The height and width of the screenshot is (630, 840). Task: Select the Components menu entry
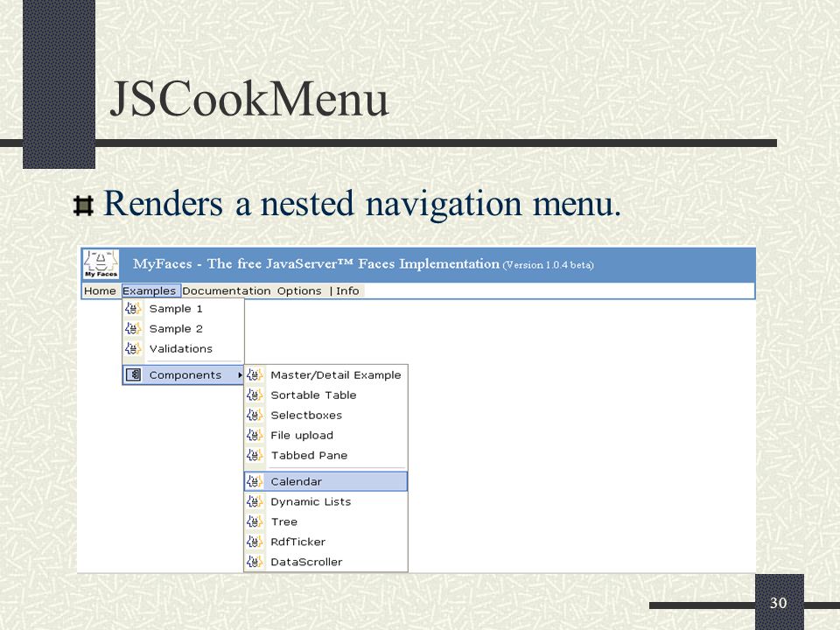pyautogui.click(x=183, y=375)
